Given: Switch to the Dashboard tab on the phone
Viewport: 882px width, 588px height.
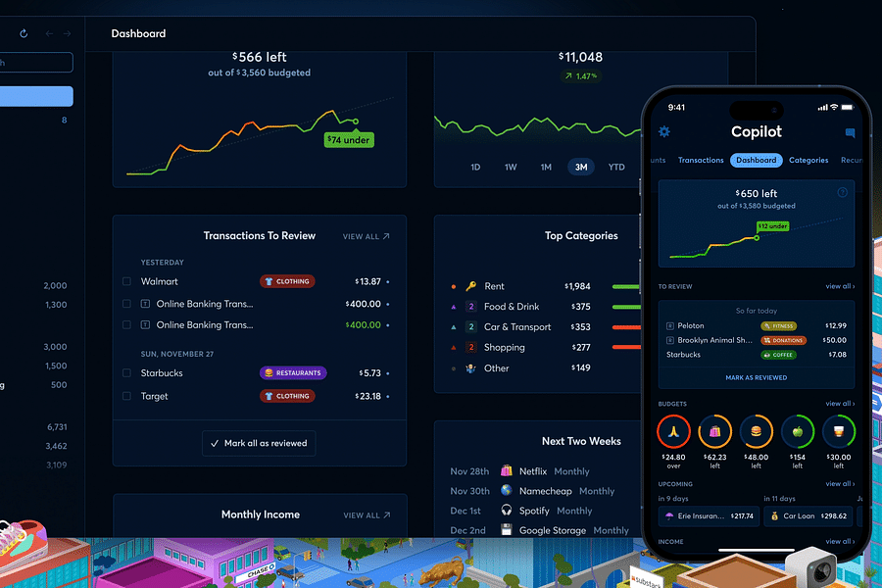Looking at the screenshot, I should point(756,160).
